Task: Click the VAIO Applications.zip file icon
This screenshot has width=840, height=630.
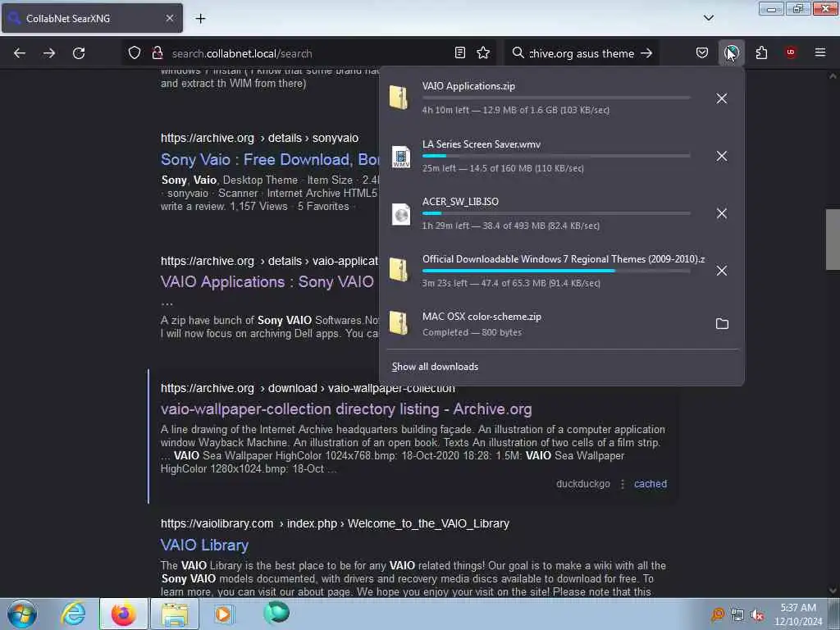Action: click(399, 98)
